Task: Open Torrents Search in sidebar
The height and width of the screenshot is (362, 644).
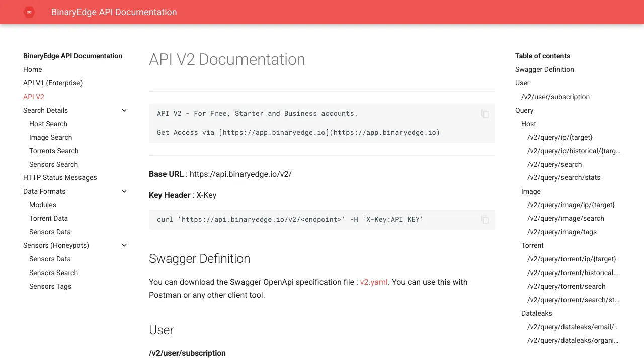Action: click(54, 151)
